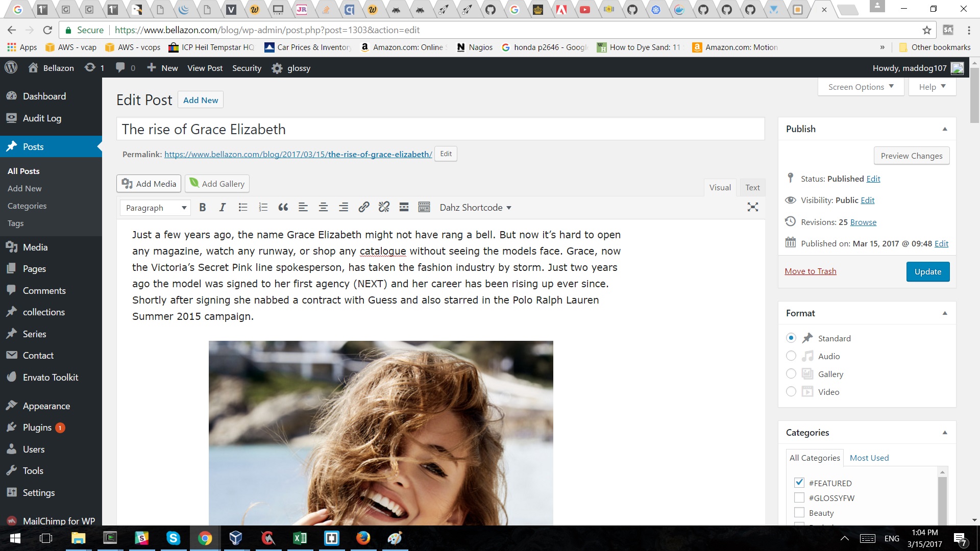The image size is (980, 551).
Task: Click the insert link toolbar icon
Action: coord(363,207)
